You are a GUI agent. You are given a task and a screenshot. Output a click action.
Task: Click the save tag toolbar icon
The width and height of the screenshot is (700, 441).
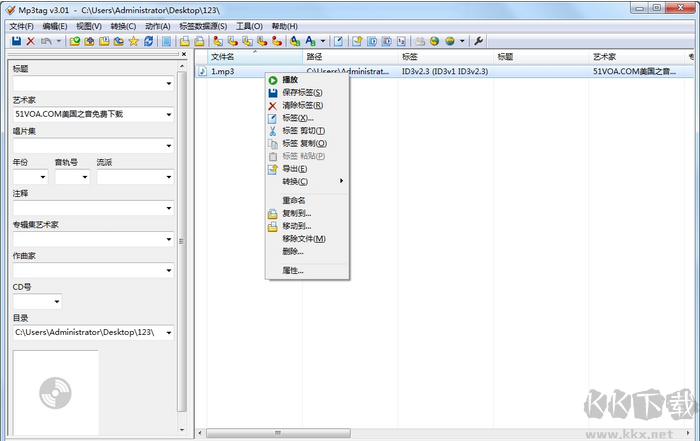click(17, 41)
